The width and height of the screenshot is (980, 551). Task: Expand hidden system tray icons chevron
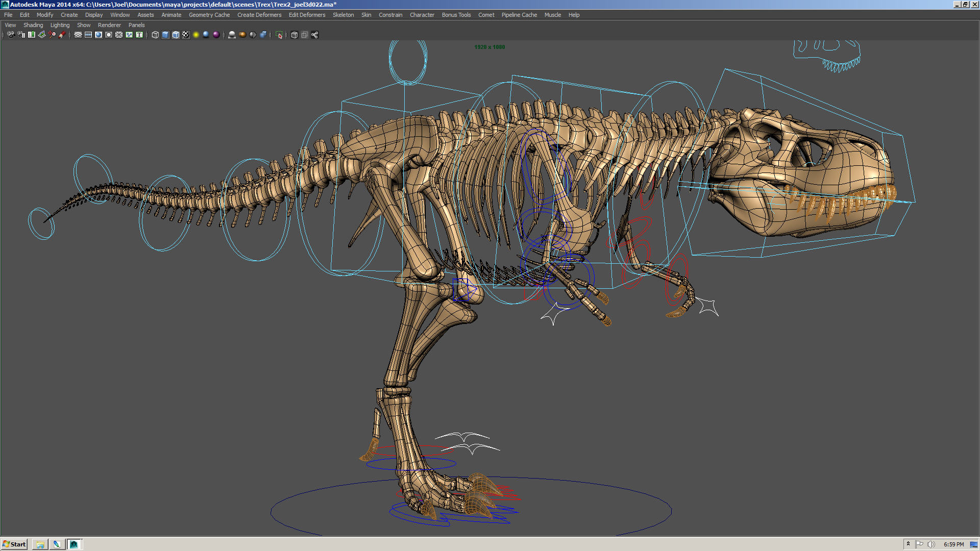pyautogui.click(x=909, y=544)
